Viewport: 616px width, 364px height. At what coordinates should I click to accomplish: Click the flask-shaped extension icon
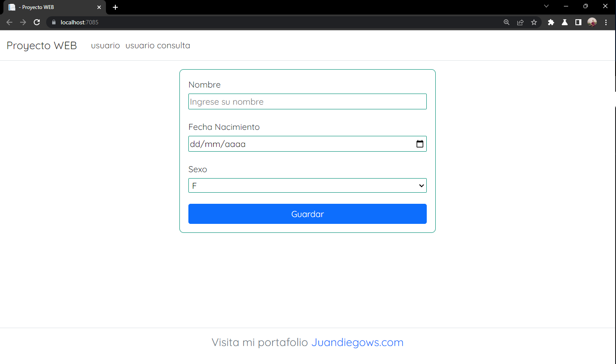click(x=564, y=22)
